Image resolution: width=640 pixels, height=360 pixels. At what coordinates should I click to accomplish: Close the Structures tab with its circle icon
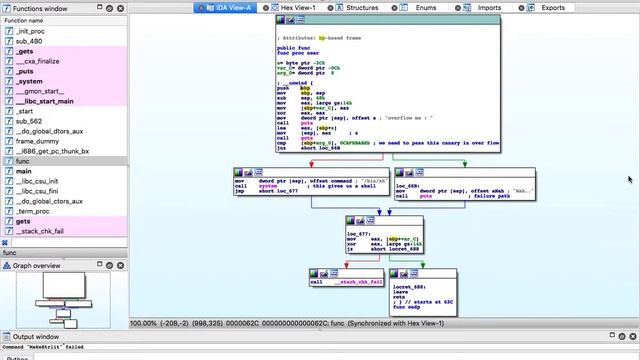tap(330, 8)
